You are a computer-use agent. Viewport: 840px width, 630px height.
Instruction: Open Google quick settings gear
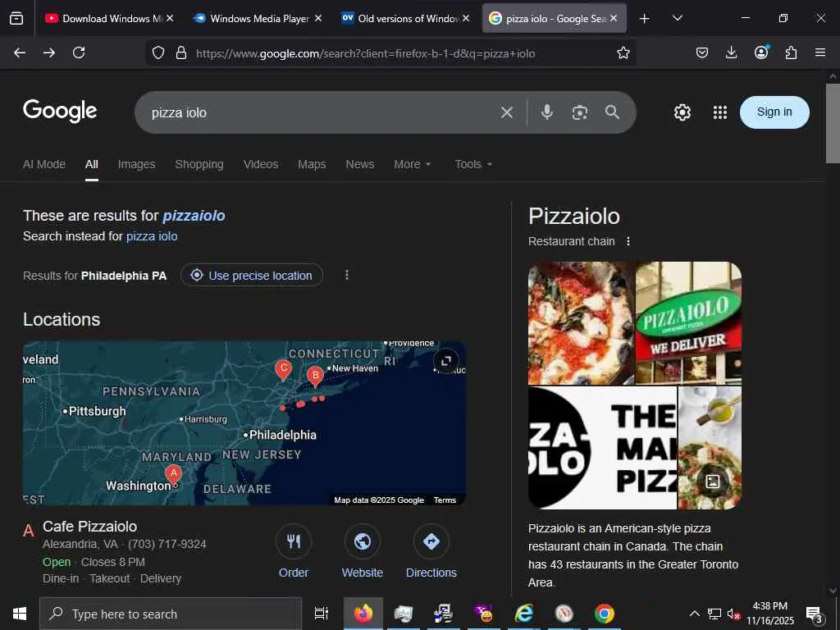click(682, 112)
